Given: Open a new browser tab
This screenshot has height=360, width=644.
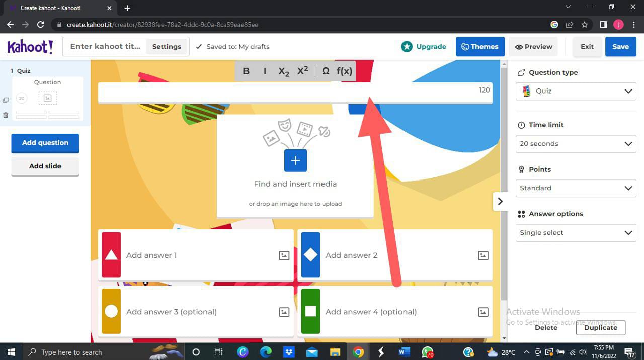Looking at the screenshot, I should (x=127, y=8).
